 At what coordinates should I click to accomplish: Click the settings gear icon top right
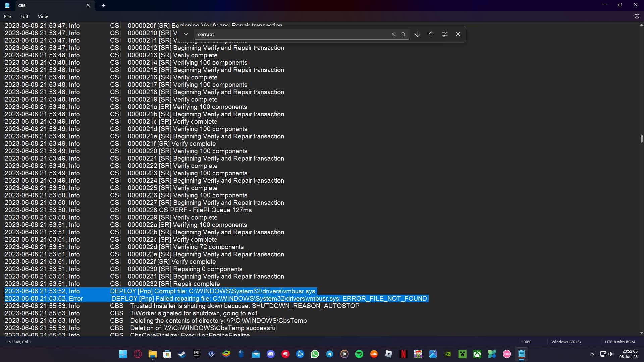click(637, 16)
